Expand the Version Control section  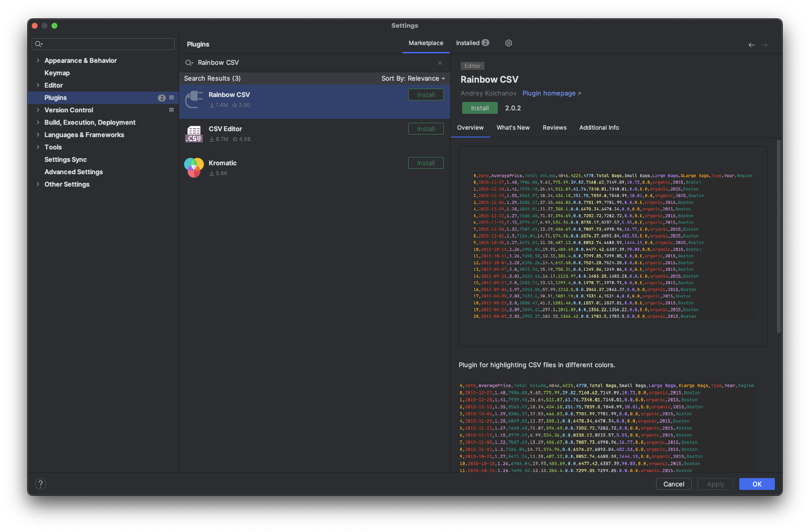tap(38, 110)
